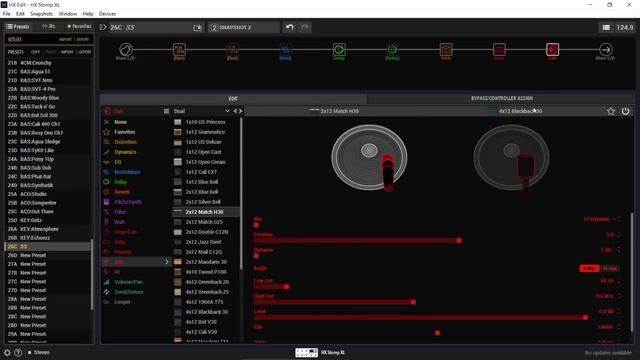This screenshot has height=360, width=640.
Task: Click the Position value stepper arrows
Action: [619, 235]
